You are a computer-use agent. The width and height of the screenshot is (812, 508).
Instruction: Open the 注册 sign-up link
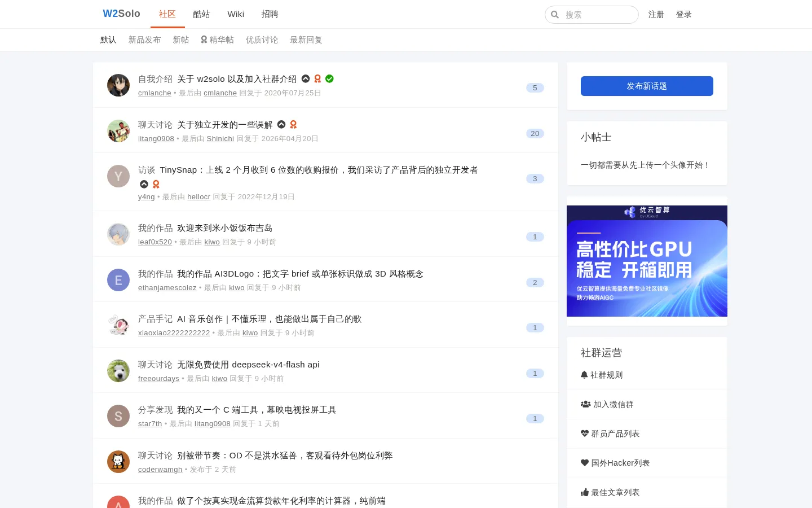[x=656, y=14]
